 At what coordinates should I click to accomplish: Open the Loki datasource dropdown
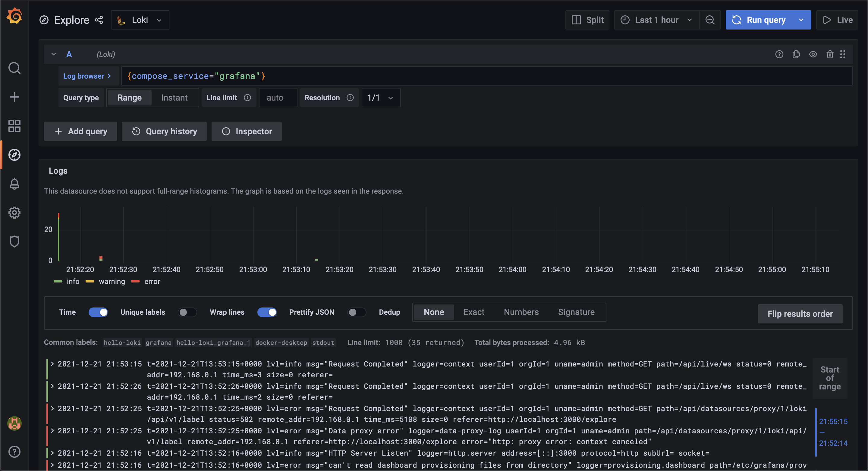click(140, 20)
